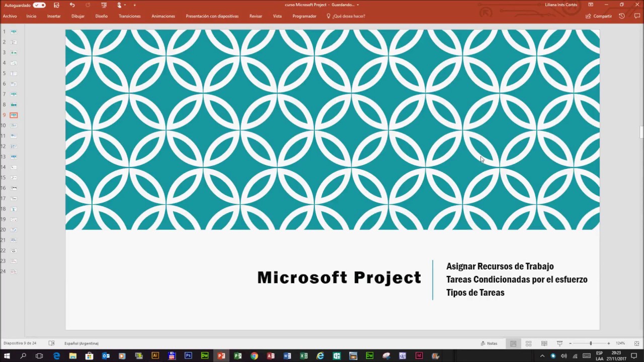This screenshot has height=362, width=644.
Task: Open the Windows notification center icon
Action: click(x=634, y=356)
